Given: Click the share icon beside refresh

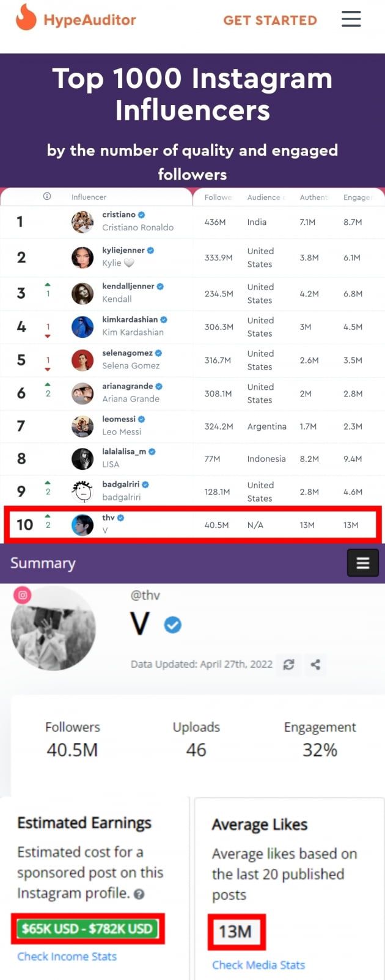Looking at the screenshot, I should pyautogui.click(x=315, y=664).
